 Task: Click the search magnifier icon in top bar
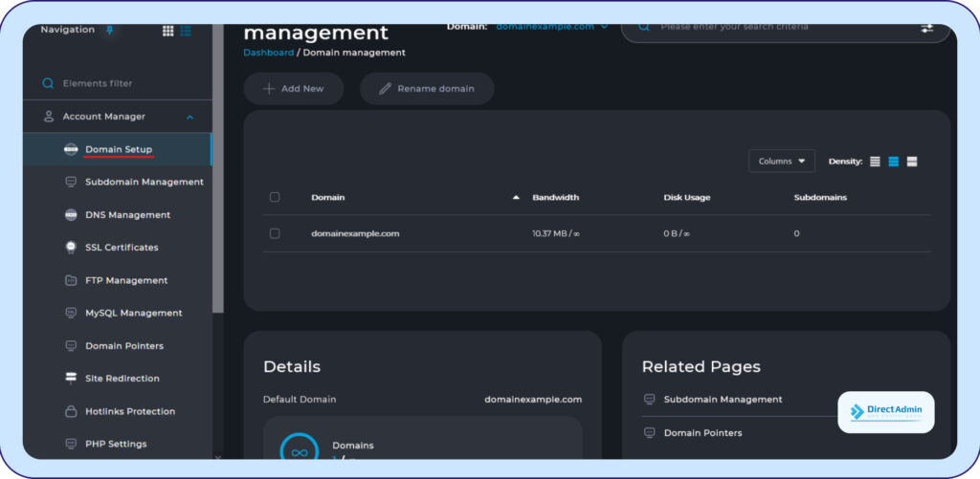(644, 28)
